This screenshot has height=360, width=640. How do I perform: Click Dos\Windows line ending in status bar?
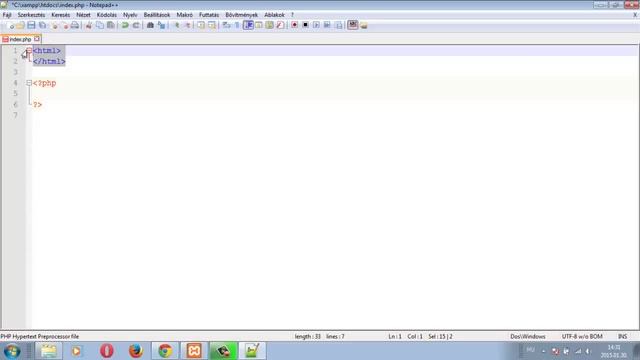click(x=528, y=336)
